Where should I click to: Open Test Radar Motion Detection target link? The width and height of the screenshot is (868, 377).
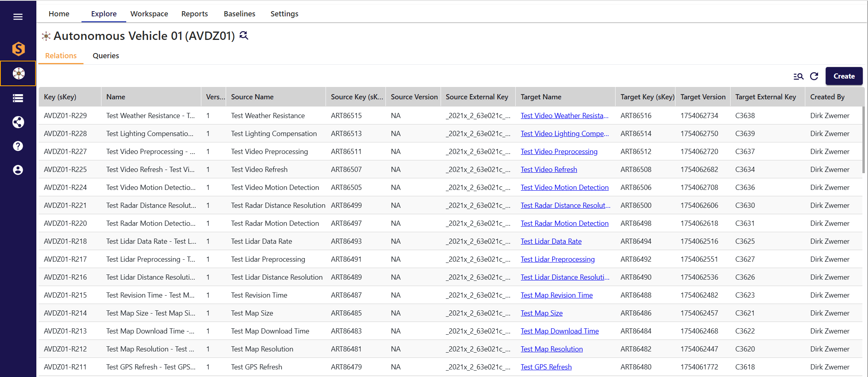click(565, 223)
